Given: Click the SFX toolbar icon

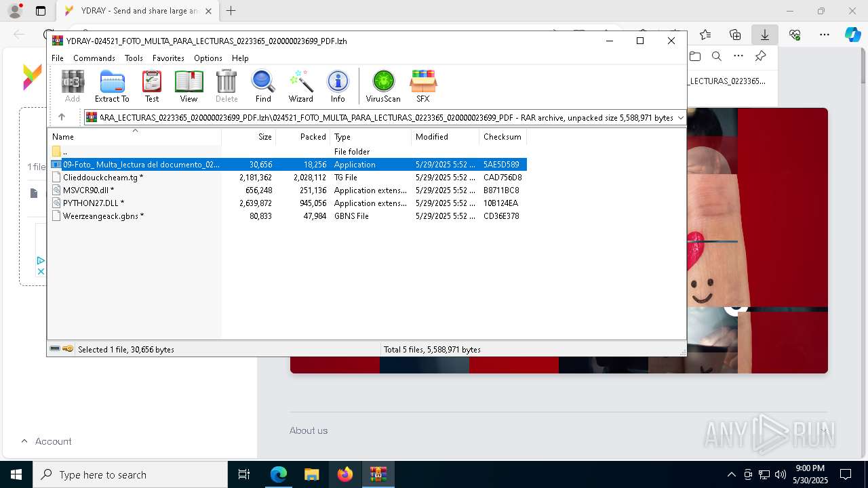Looking at the screenshot, I should click(422, 87).
